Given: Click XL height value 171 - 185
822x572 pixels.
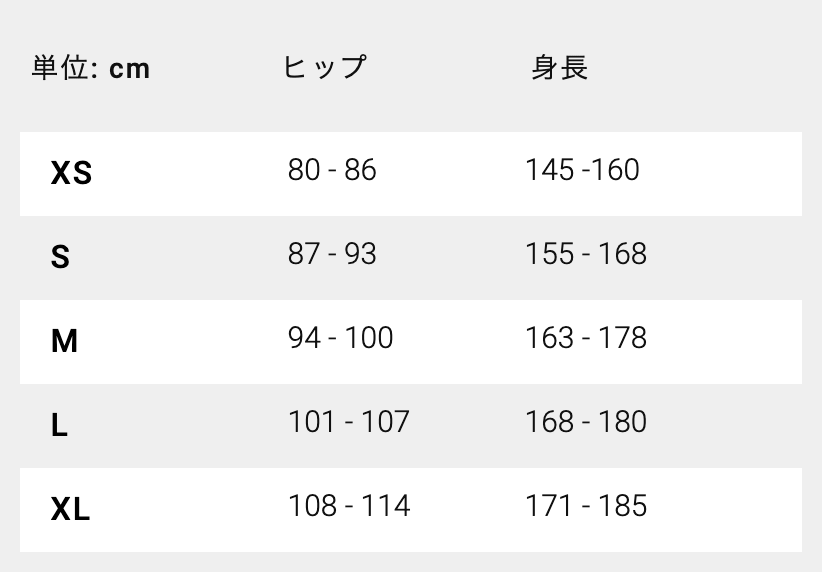Looking at the screenshot, I should [x=586, y=507].
